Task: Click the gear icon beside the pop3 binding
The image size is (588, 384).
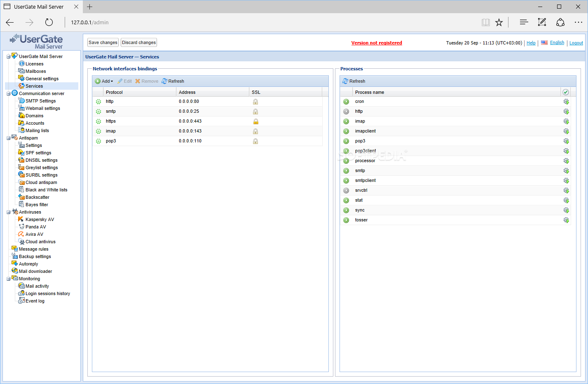Action: pyautogui.click(x=98, y=141)
